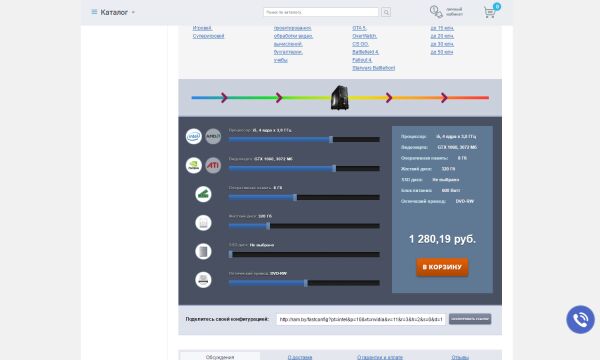Click the Battlefield 4 link
The image size is (600, 360).
coord(365,52)
